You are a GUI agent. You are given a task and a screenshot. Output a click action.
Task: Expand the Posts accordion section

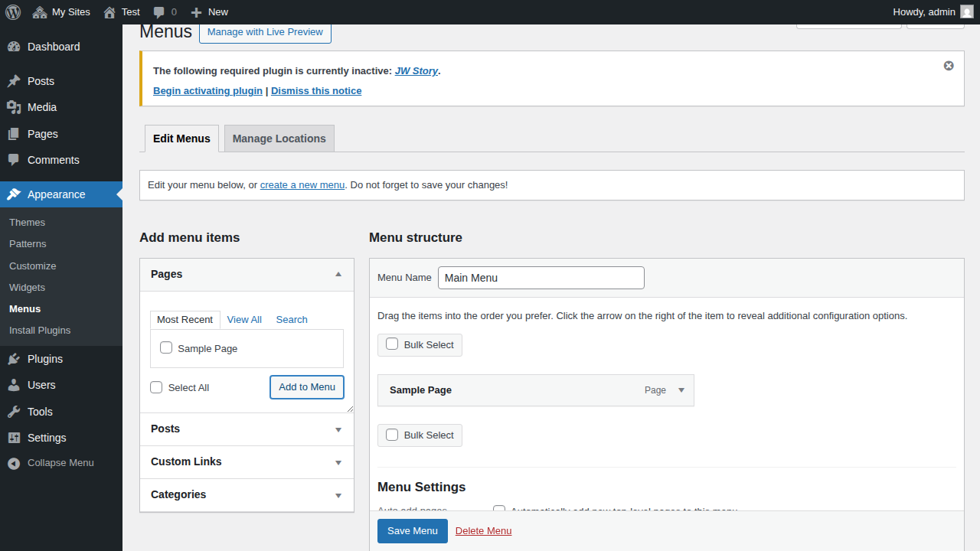point(338,429)
